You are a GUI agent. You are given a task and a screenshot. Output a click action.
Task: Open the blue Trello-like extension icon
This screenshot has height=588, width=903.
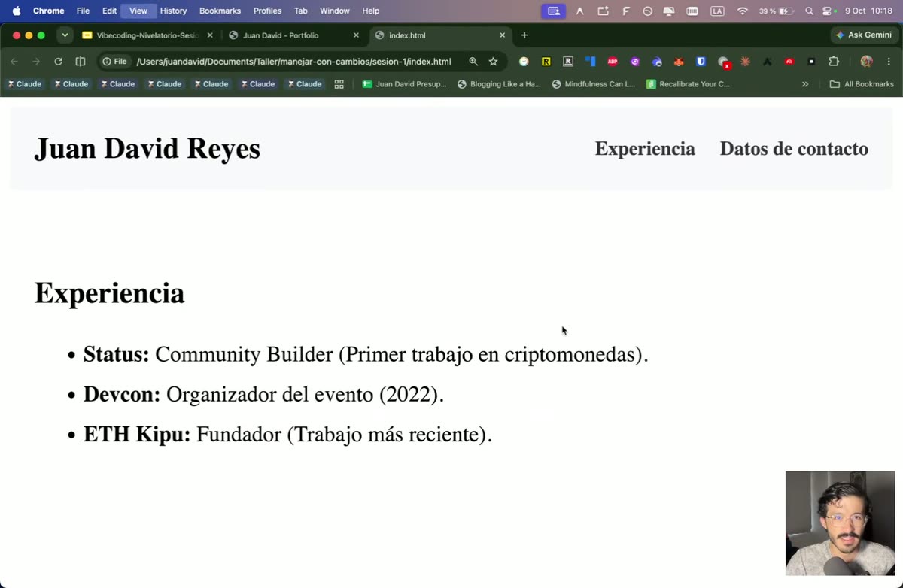[x=590, y=62]
